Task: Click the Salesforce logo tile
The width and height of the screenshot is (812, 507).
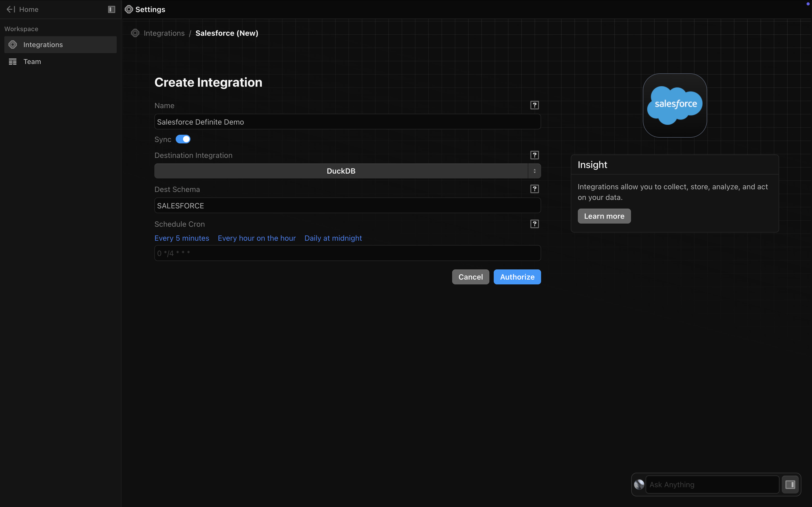Action: click(x=674, y=106)
